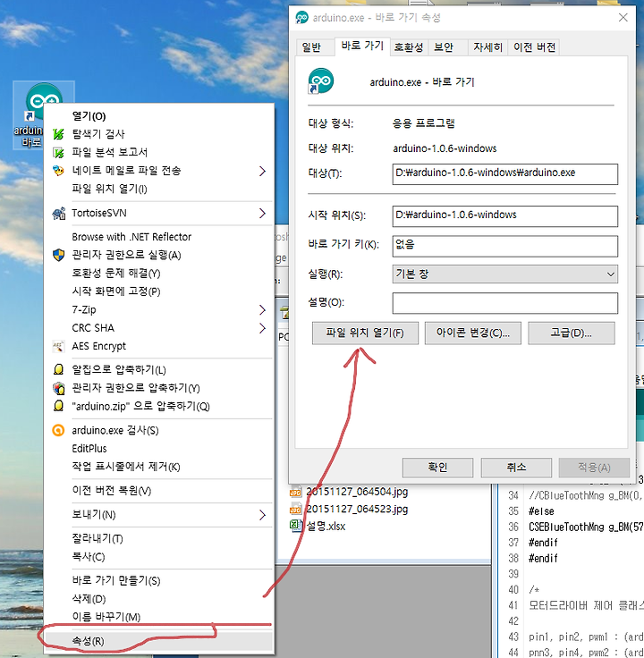The image size is (644, 658).
Task: Click the 아이콘 변경(C)... button
Action: 473,333
